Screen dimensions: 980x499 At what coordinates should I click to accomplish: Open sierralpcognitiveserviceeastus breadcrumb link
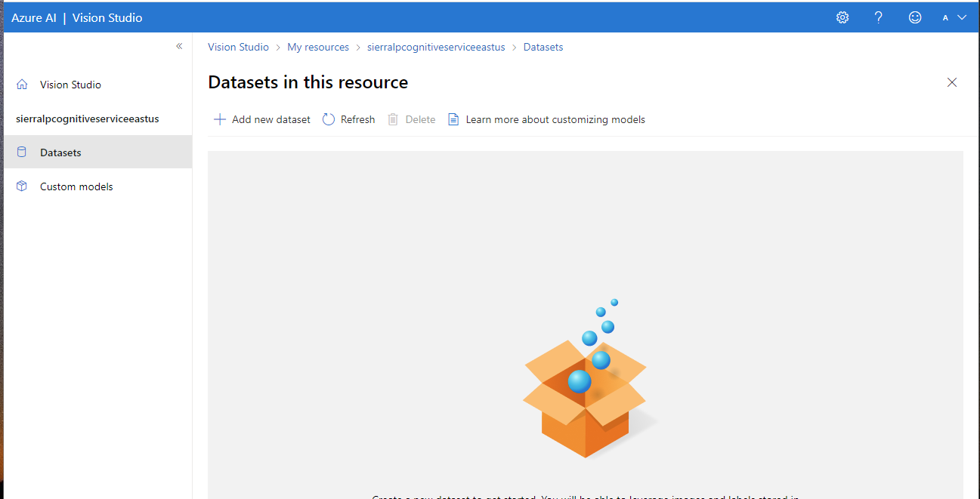(x=436, y=47)
